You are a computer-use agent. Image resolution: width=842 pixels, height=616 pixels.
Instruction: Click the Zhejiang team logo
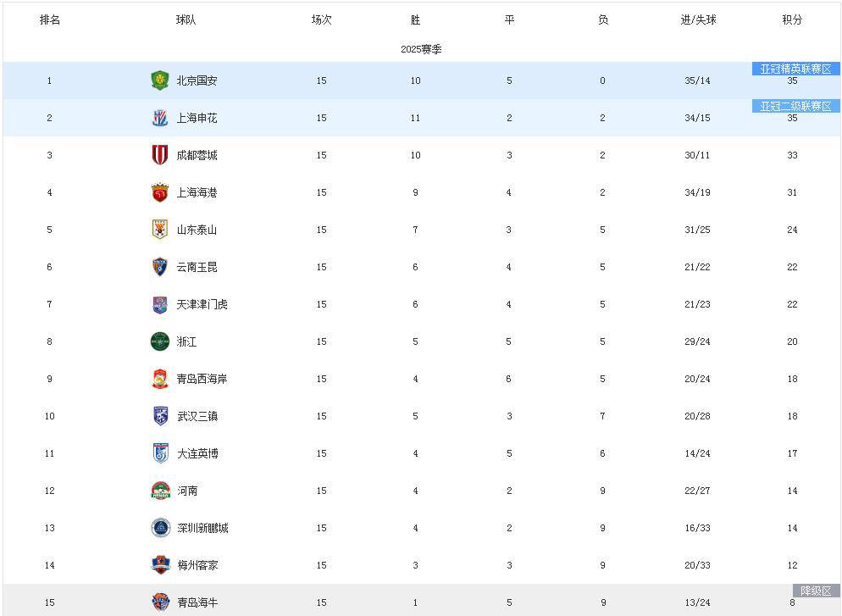(x=160, y=341)
